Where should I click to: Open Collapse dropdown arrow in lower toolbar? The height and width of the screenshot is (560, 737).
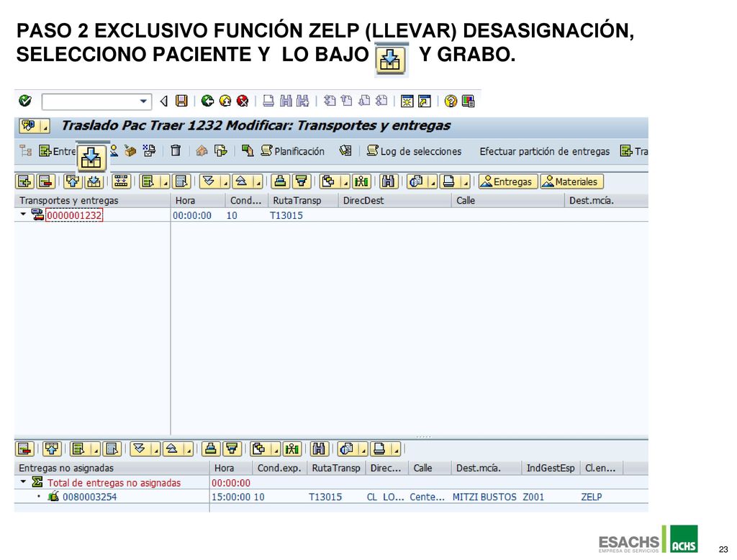(x=189, y=449)
